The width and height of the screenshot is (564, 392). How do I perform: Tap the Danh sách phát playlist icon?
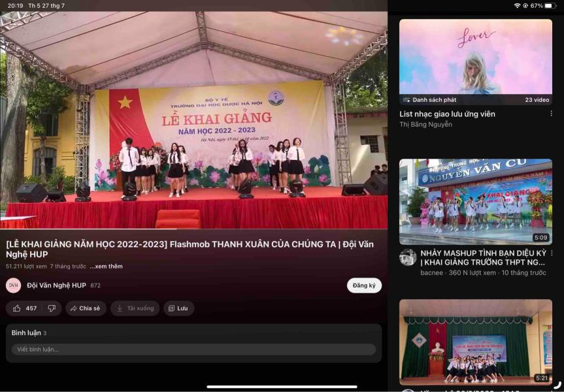[x=406, y=100]
